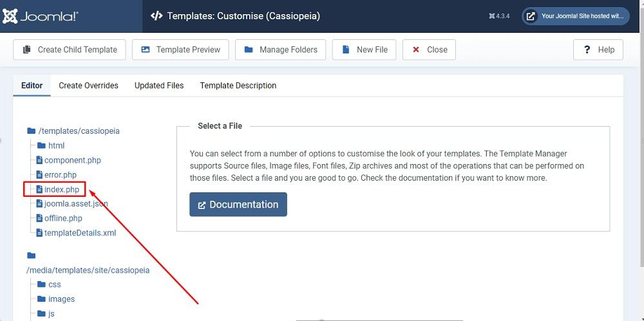Click the Documentation button

[x=238, y=205]
